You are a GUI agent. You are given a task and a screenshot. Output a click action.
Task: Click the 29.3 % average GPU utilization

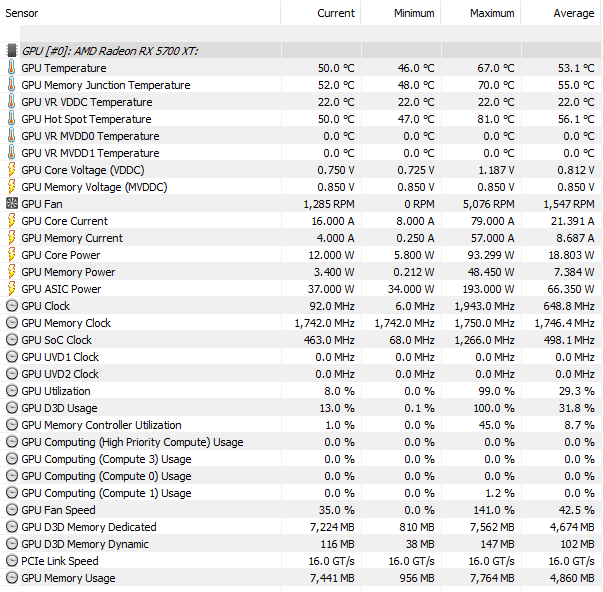(x=576, y=391)
